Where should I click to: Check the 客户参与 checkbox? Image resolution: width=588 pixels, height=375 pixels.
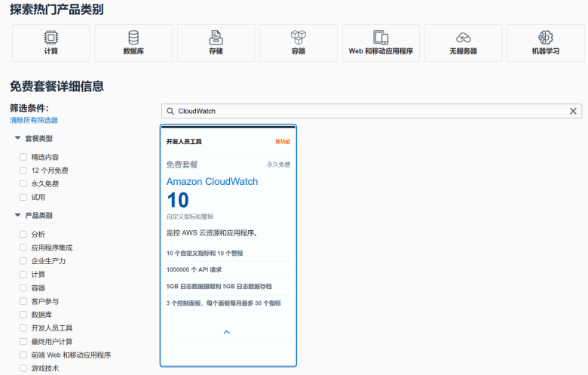coord(23,301)
